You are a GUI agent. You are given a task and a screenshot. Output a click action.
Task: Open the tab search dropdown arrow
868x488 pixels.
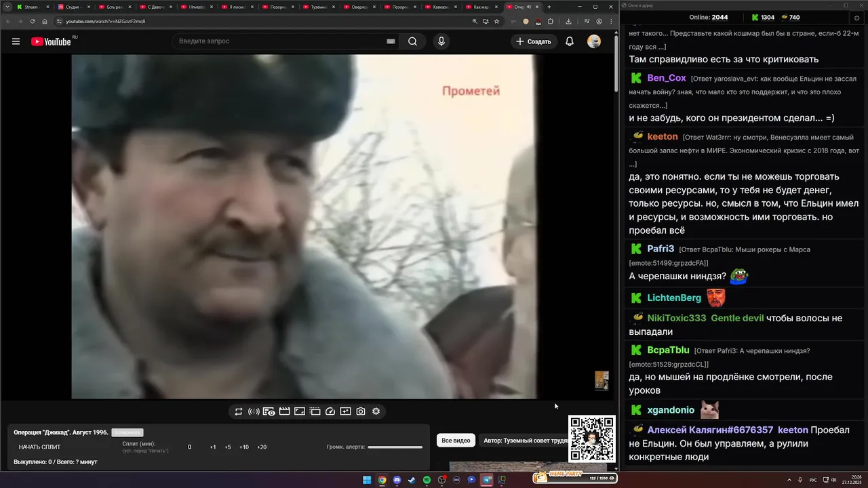point(7,7)
